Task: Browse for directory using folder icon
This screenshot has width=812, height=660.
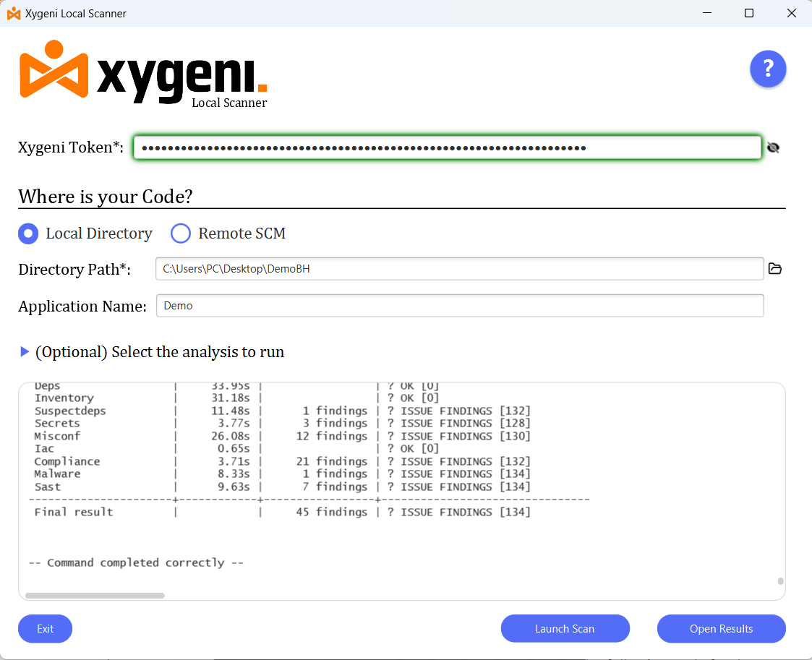Action: coord(774,269)
